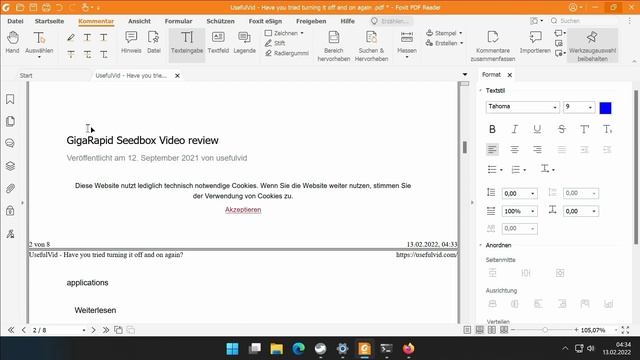Open Firefox from the taskbar
Screen dimensions: 640x360
pos(408,349)
